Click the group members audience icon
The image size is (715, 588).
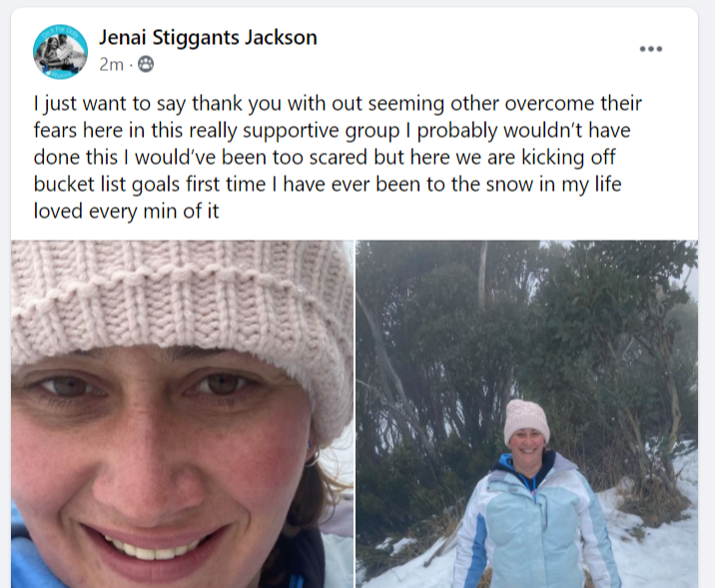pos(146,64)
